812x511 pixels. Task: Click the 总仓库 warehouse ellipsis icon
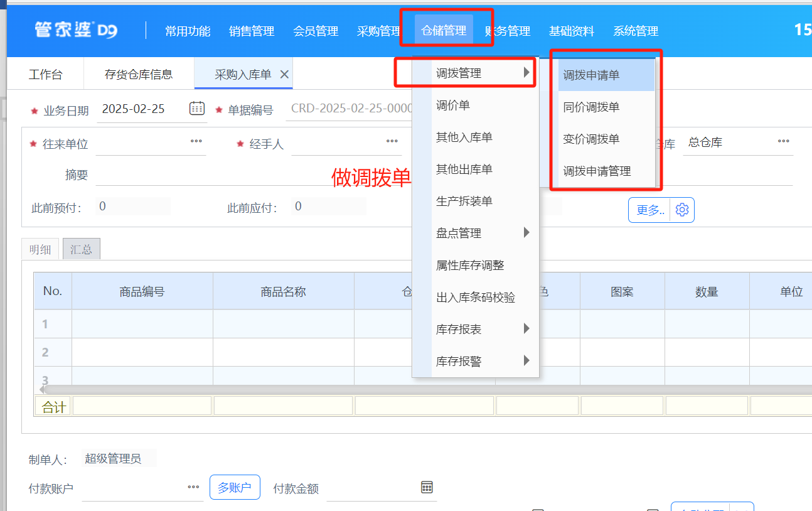(784, 141)
